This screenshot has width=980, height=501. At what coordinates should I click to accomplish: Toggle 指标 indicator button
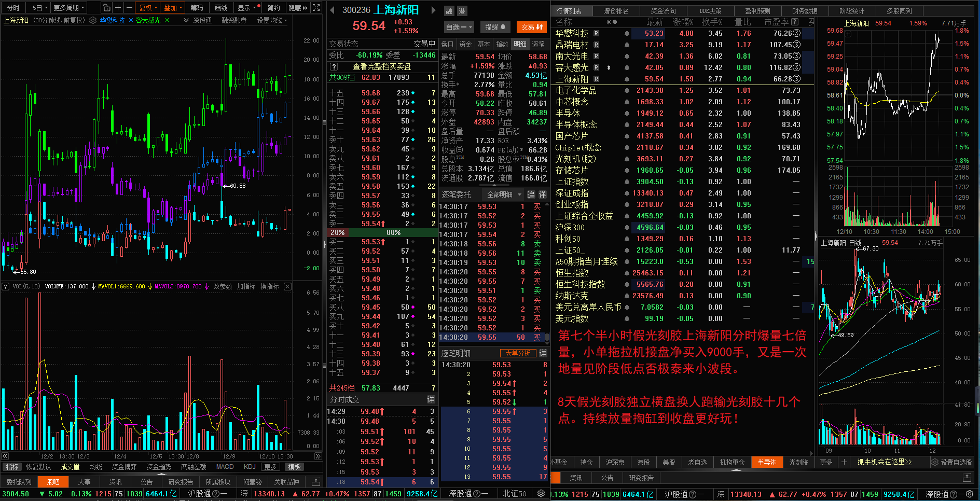point(12,467)
